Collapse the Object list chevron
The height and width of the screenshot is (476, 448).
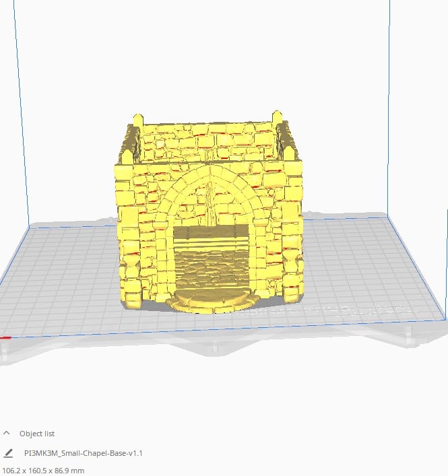click(7, 434)
